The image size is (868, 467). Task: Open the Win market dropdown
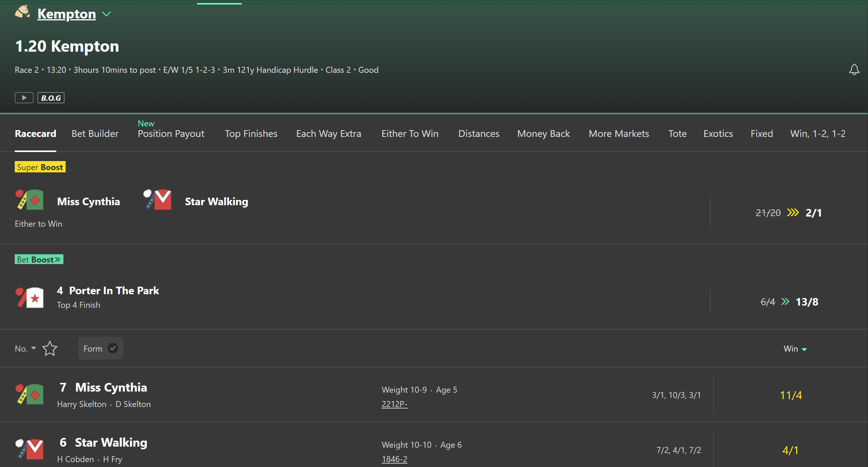(795, 349)
